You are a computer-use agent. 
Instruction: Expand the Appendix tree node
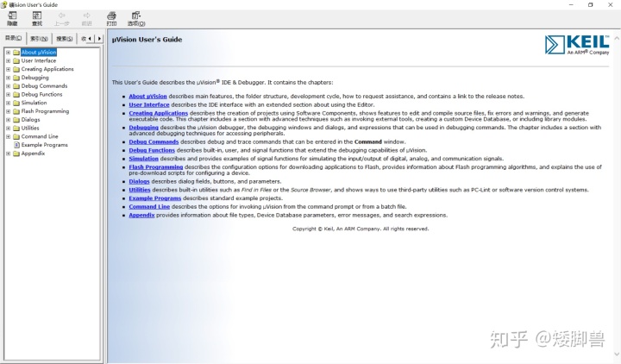8,154
